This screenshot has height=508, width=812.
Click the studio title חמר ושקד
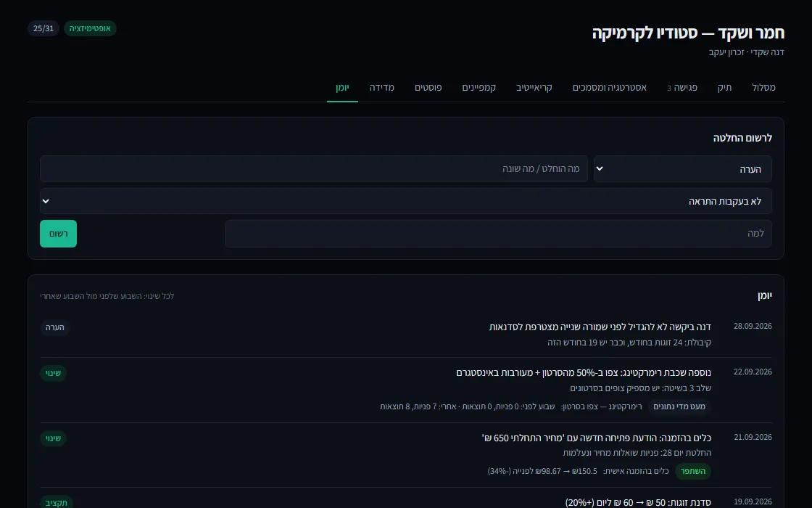tap(688, 33)
